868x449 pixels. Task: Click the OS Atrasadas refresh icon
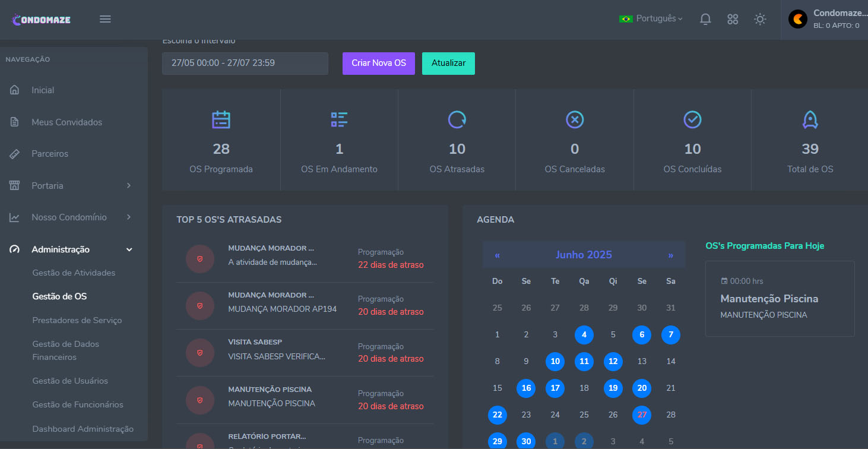click(x=457, y=120)
